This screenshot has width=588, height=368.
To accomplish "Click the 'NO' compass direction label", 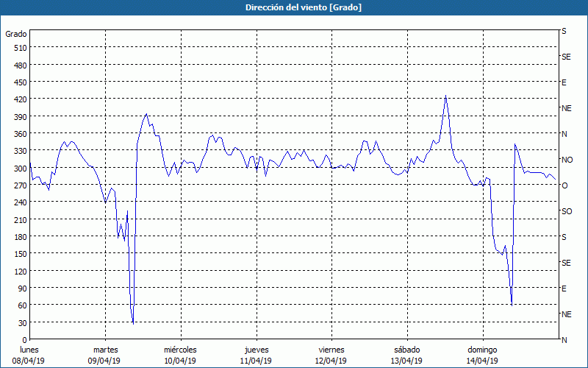I will click(x=567, y=160).
